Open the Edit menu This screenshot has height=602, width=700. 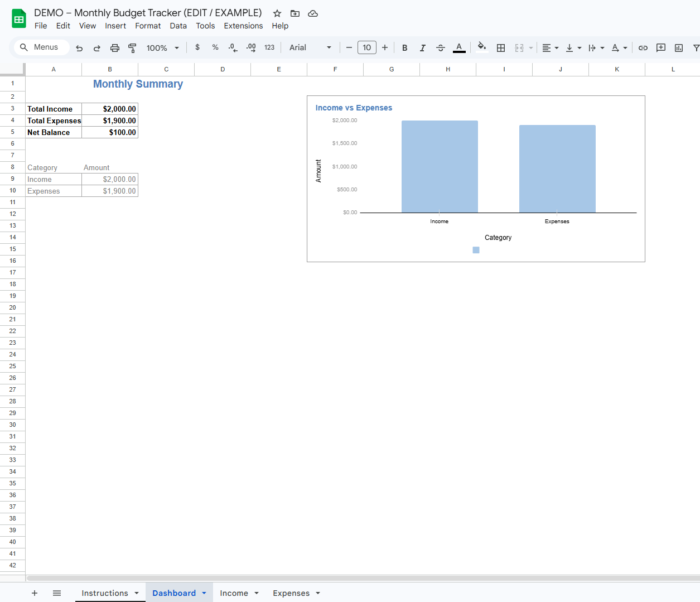pyautogui.click(x=63, y=26)
